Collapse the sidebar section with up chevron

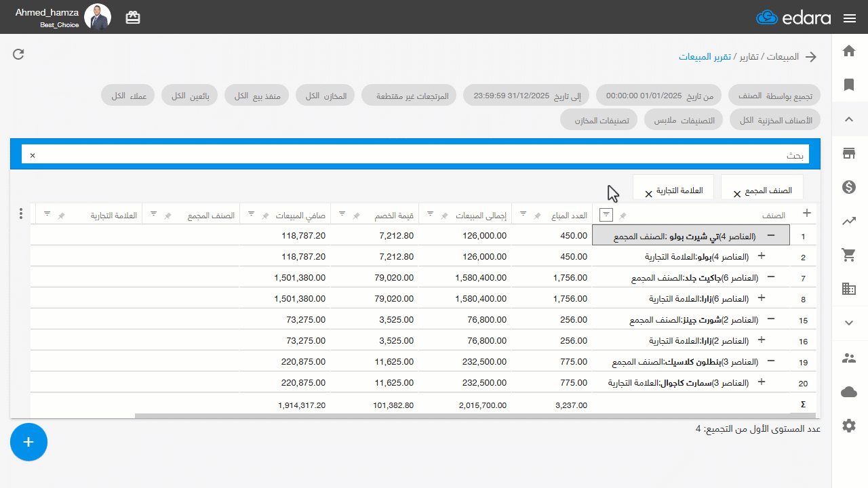[x=849, y=119]
